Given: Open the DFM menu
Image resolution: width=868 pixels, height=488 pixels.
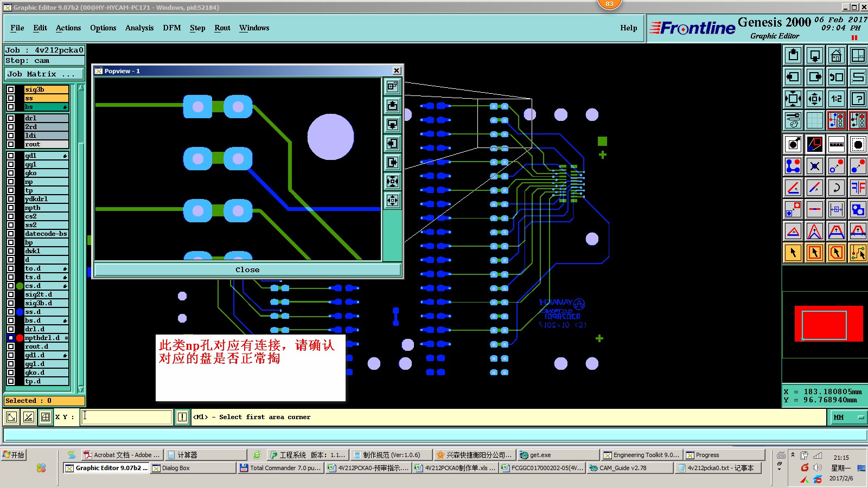Looking at the screenshot, I should coord(172,28).
